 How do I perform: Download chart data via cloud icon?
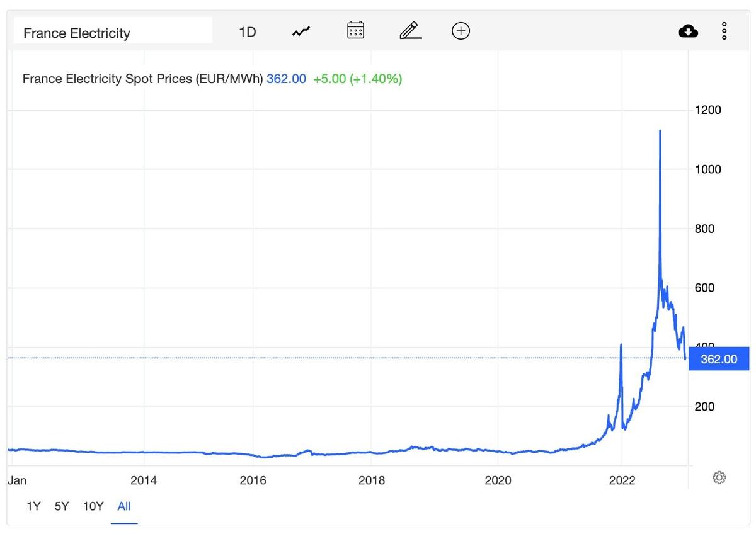(x=688, y=30)
